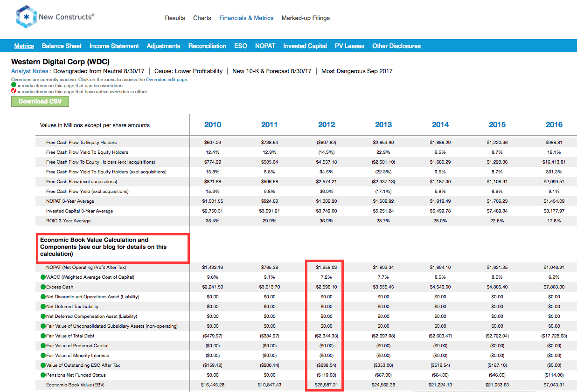
Task: Click the 2012 WACC value 7.2%
Action: pos(327,277)
